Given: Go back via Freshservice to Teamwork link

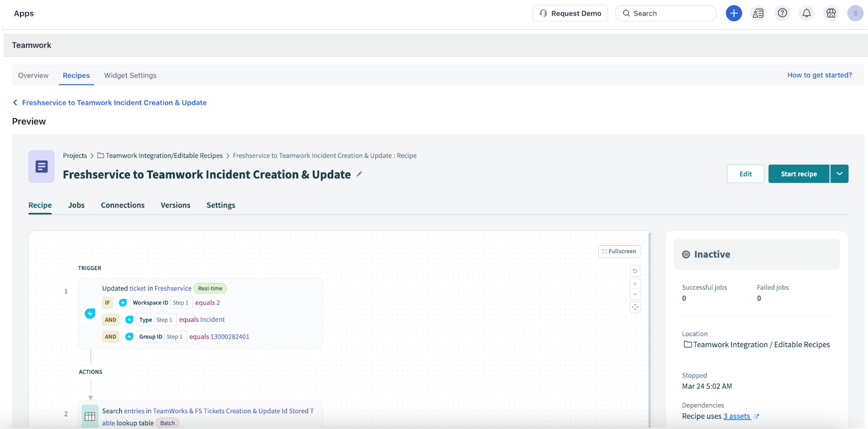Looking at the screenshot, I should pos(114,103).
